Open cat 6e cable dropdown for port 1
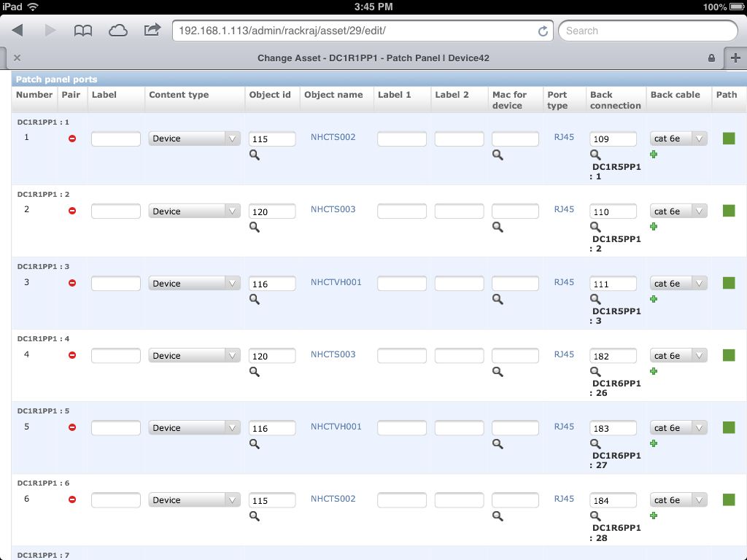 tap(678, 139)
